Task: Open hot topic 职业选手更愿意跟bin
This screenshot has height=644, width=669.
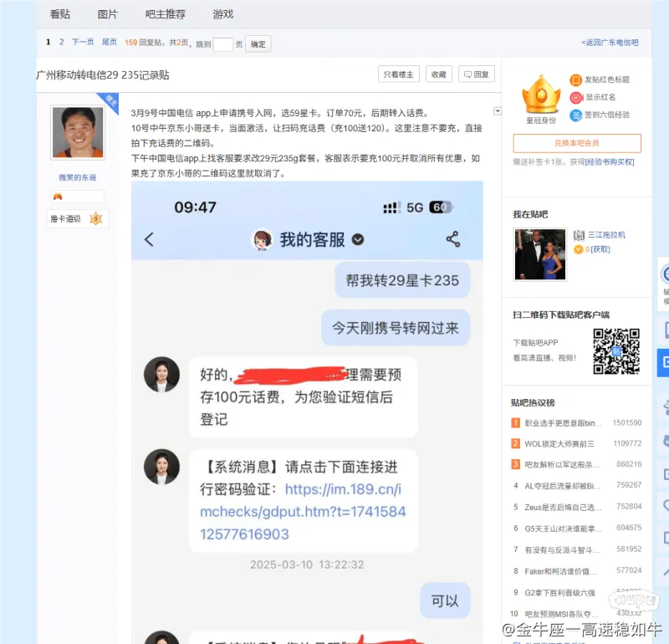Action: (x=563, y=423)
